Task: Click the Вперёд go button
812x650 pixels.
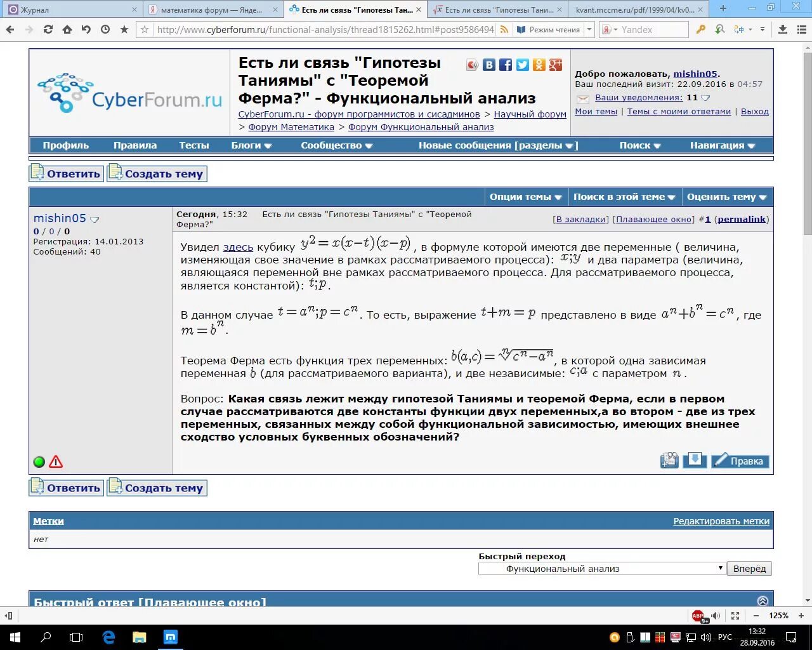Action: click(749, 569)
